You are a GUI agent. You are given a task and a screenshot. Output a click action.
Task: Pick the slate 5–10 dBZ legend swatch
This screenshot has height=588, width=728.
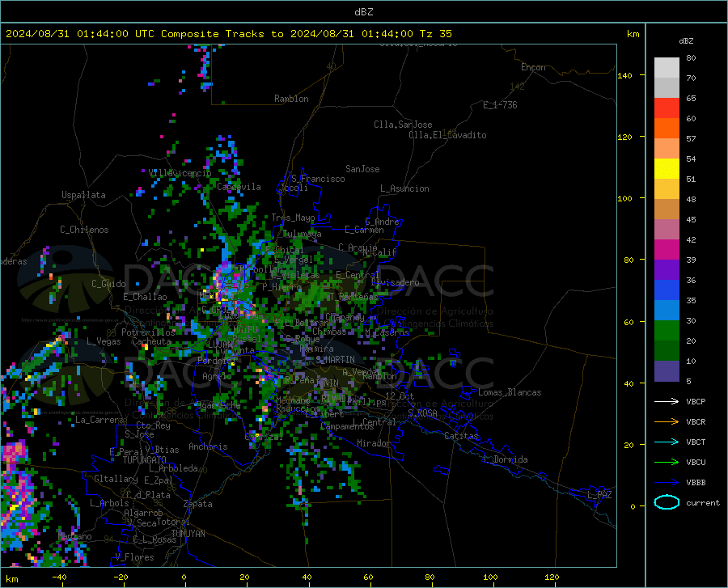667,371
